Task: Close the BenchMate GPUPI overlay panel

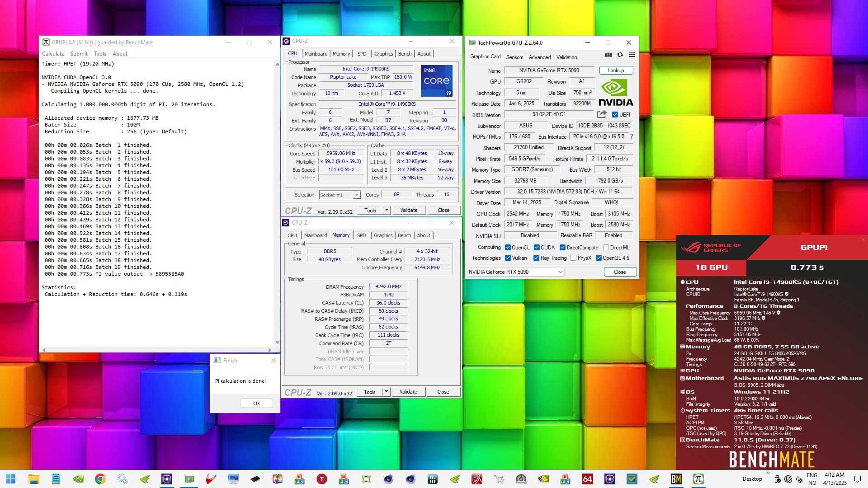Action: click(x=863, y=239)
